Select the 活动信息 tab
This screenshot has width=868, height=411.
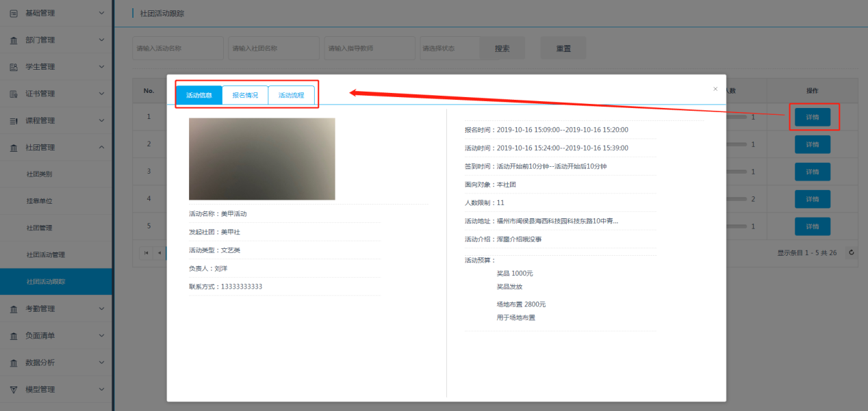point(199,96)
